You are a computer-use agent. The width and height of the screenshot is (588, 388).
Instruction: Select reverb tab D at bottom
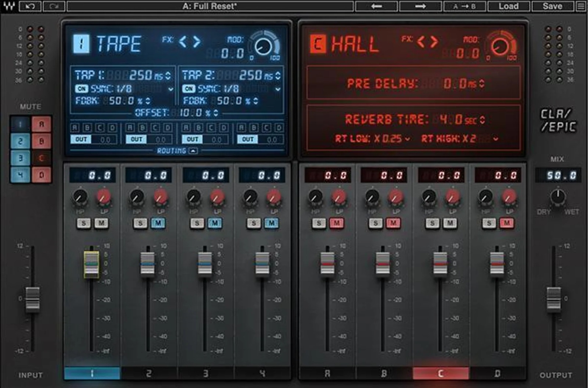497,373
